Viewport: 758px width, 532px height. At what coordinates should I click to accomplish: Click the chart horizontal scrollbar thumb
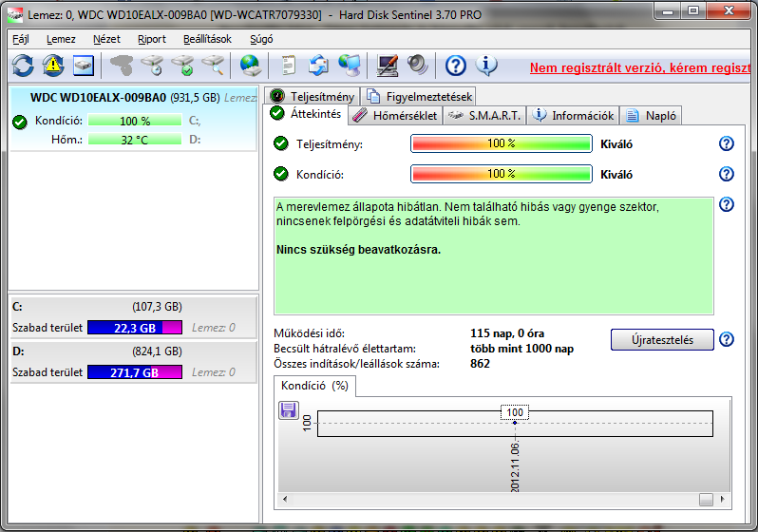pos(706,499)
